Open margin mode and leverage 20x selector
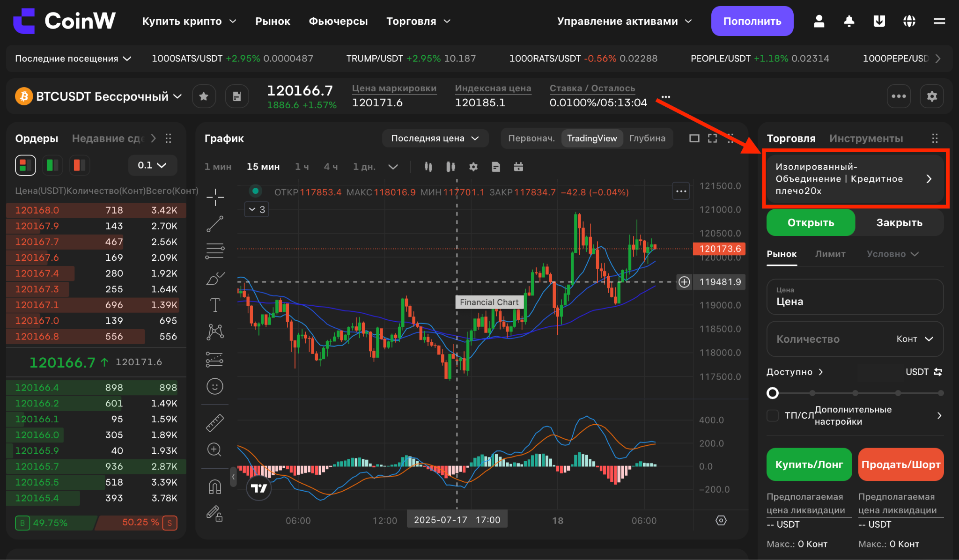This screenshot has height=560, width=959. (x=855, y=179)
